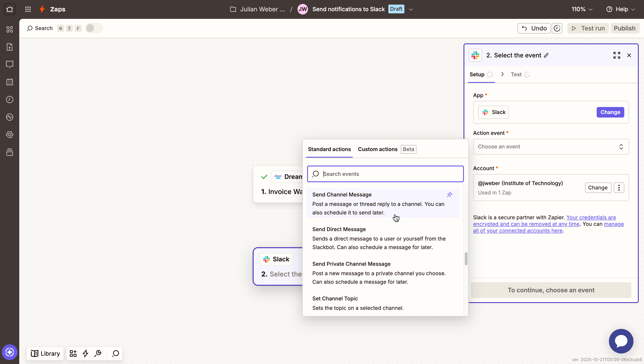Open the status activity sidebar icon
The height and width of the screenshot is (364, 644).
pyautogui.click(x=9, y=117)
